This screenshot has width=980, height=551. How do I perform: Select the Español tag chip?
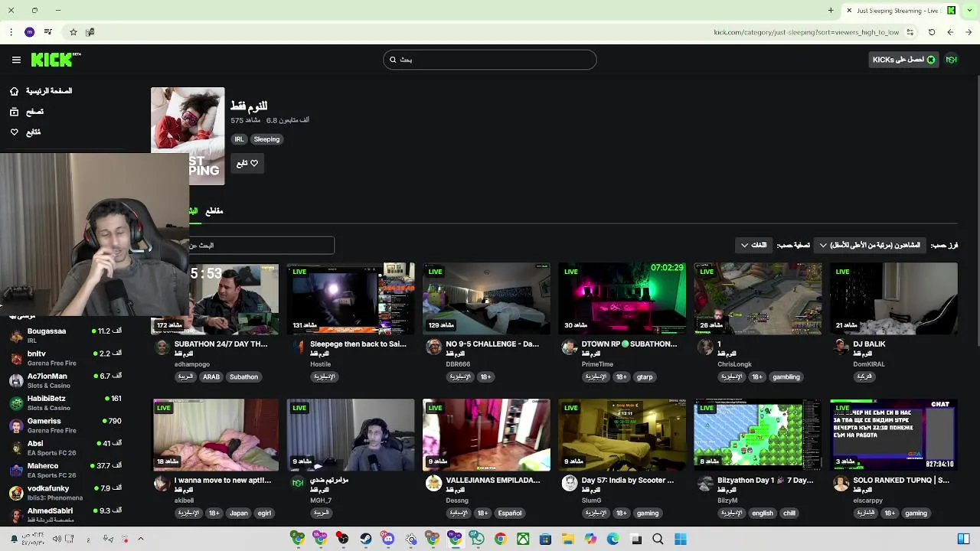[x=510, y=514]
